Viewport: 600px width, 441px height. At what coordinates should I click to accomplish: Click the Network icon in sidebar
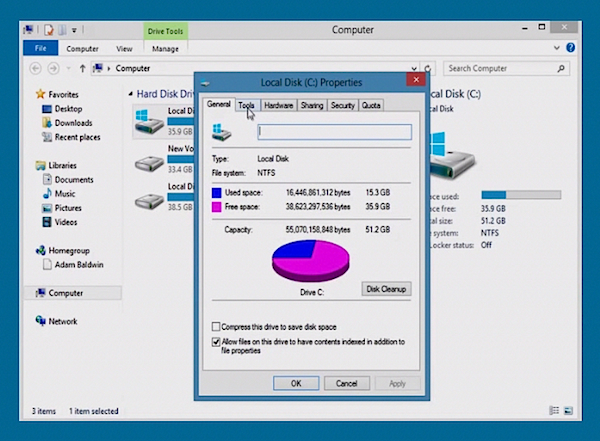click(x=41, y=320)
